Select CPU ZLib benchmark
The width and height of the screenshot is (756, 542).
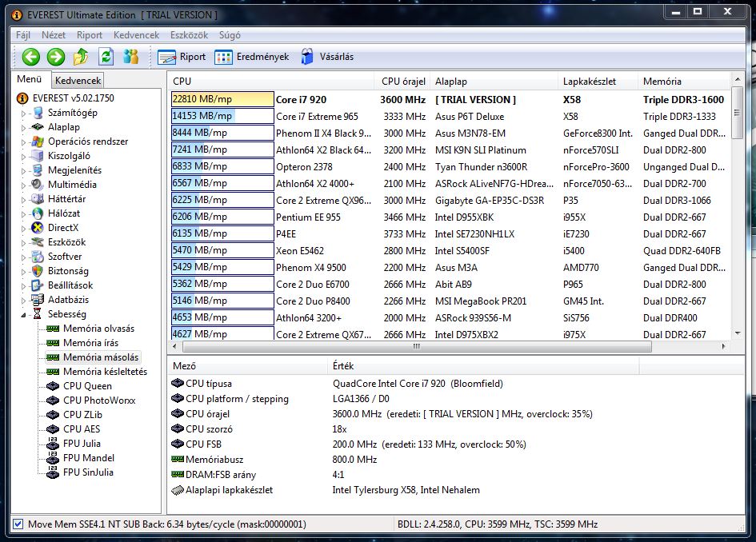83,415
